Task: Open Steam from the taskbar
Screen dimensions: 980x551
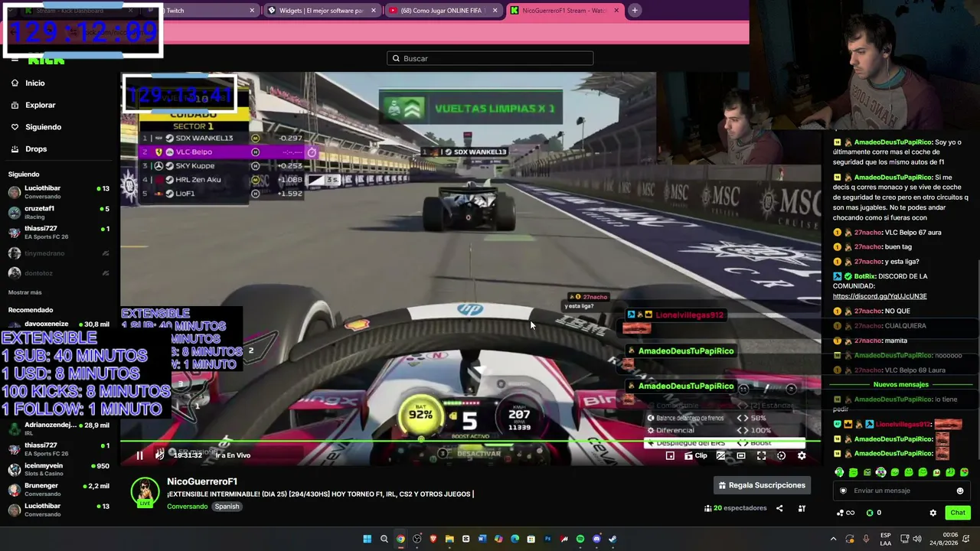Action: pos(612,539)
